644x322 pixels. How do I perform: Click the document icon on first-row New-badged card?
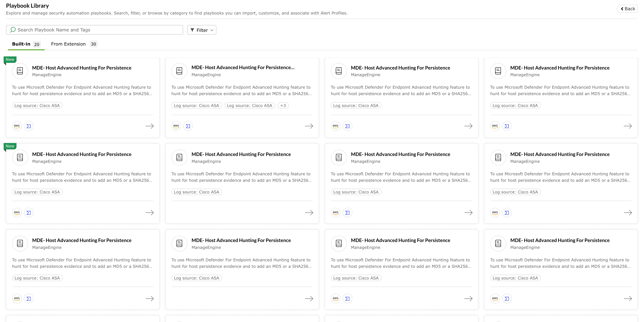[20, 71]
